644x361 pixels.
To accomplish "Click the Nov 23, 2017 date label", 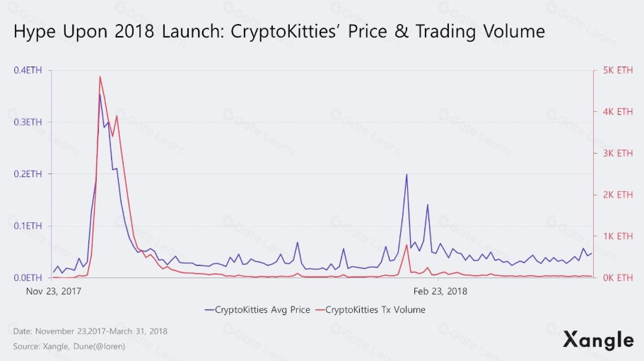I will tap(55, 291).
